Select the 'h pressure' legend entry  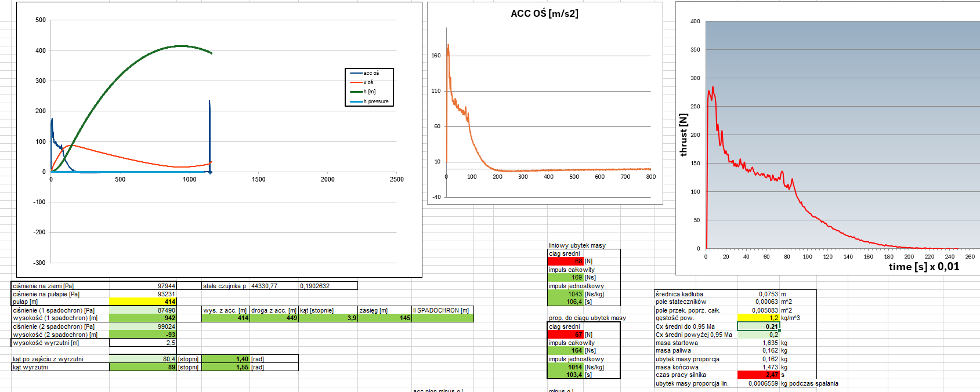(375, 101)
